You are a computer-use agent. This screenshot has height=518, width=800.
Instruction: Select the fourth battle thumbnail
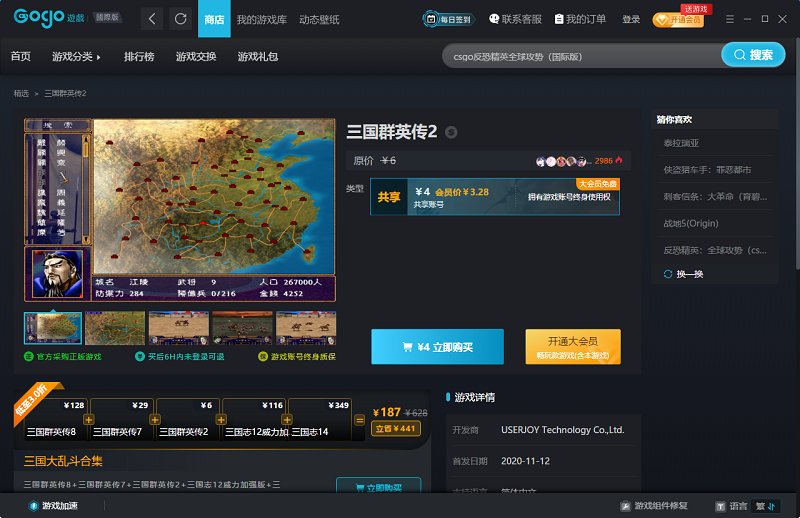(242, 328)
